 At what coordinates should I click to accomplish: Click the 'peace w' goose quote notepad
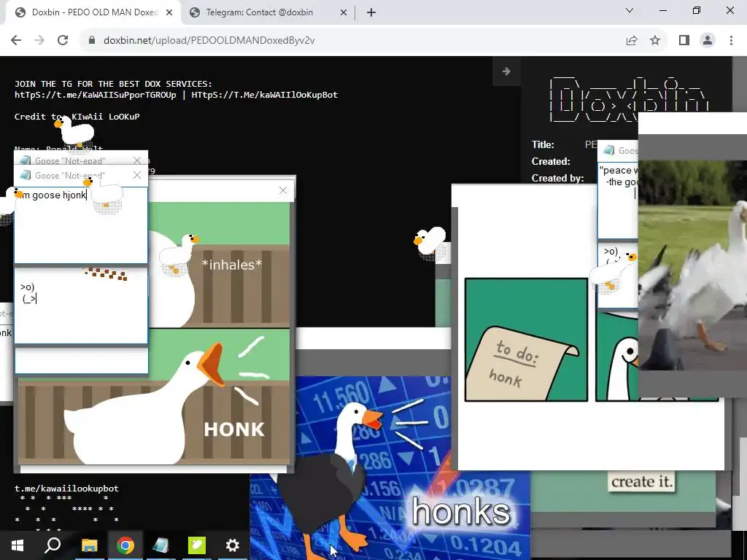tap(618, 200)
